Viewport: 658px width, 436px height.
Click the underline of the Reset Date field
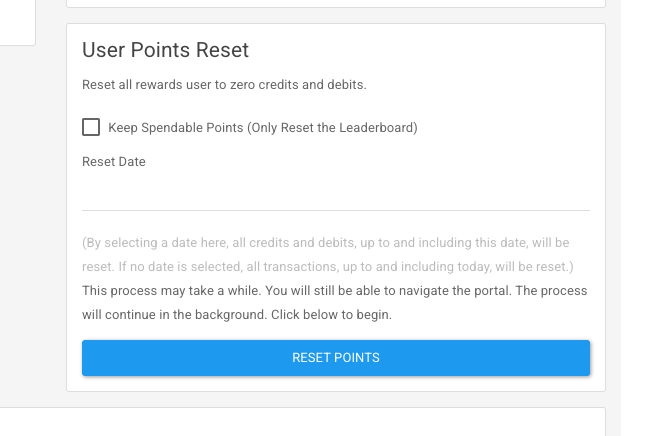coord(335,210)
